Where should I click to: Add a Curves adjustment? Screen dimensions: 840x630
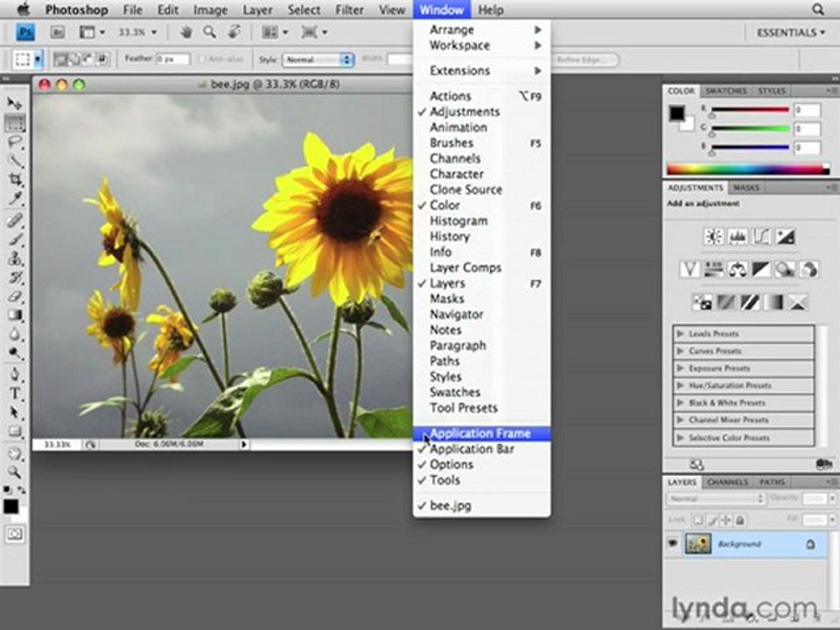point(761,236)
